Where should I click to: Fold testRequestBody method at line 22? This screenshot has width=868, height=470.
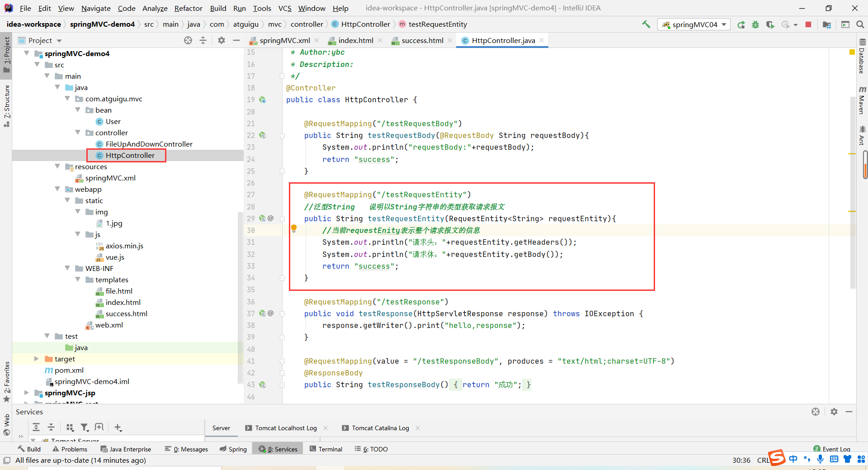(x=282, y=136)
